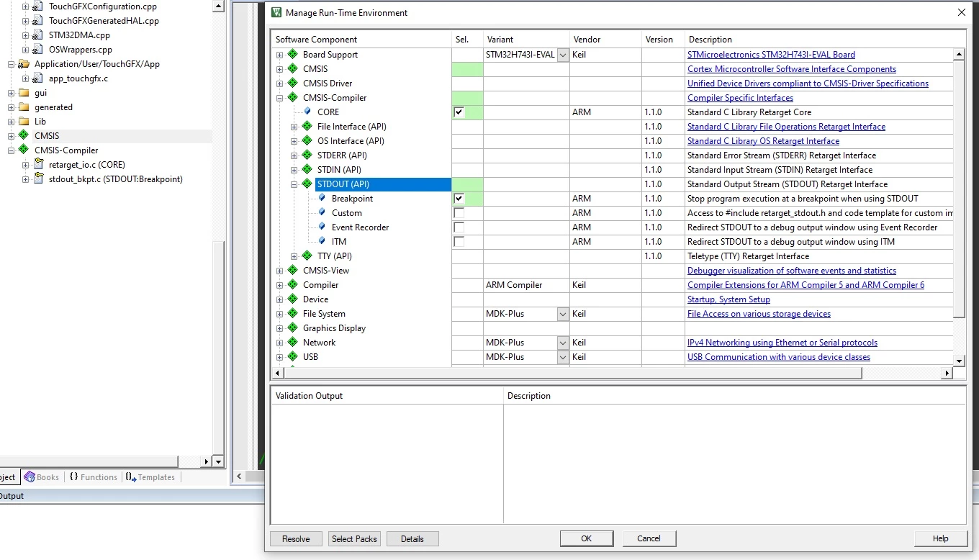Click the Resolve button
The height and width of the screenshot is (560, 979).
tap(296, 538)
